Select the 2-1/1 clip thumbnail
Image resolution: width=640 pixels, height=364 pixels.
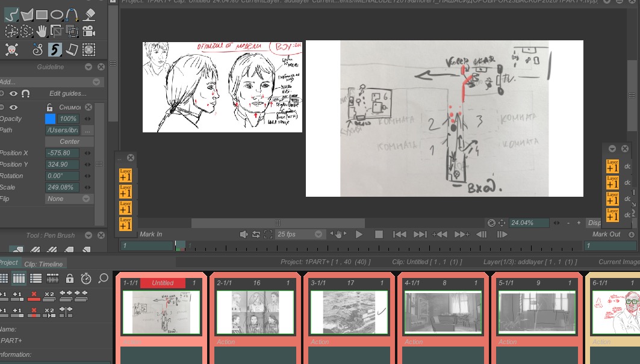255,312
